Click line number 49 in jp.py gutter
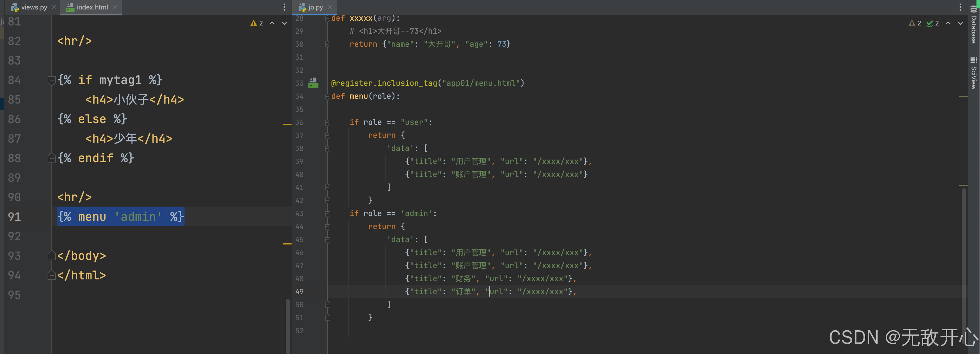The height and width of the screenshot is (354, 980). 299,292
